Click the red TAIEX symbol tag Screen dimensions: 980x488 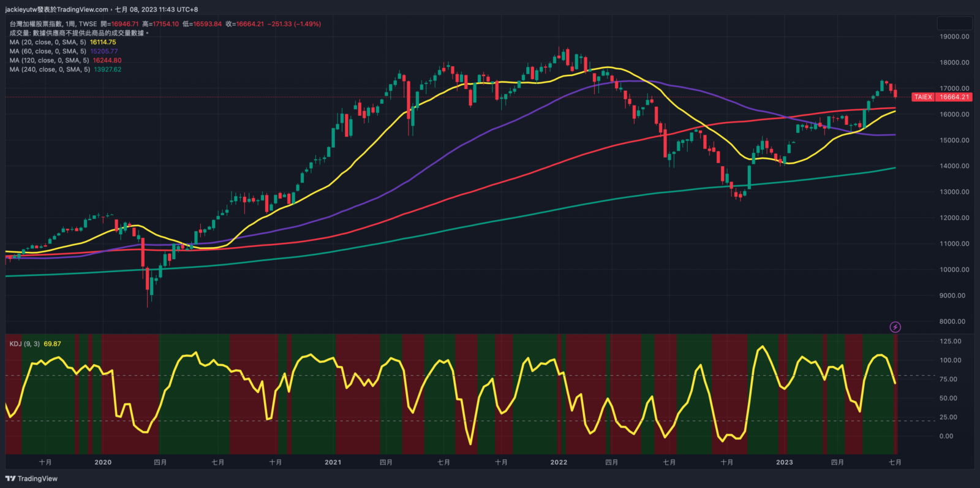click(923, 97)
